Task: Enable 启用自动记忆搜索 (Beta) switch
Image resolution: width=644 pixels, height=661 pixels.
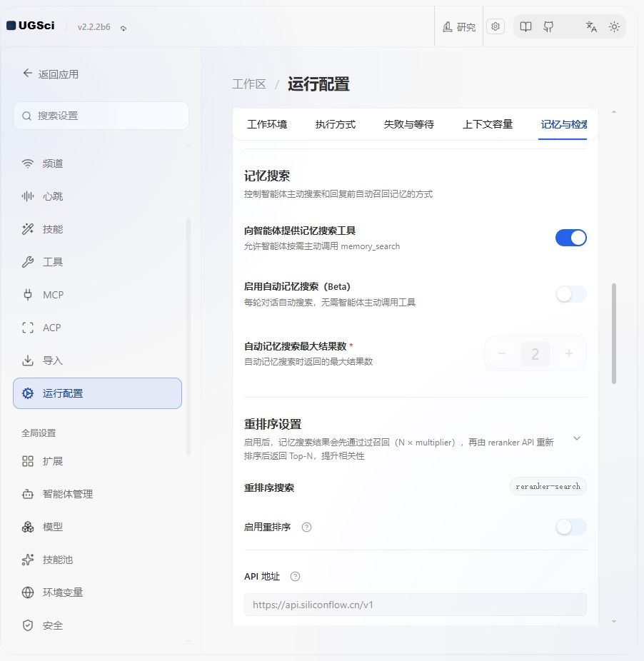Action: point(571,294)
